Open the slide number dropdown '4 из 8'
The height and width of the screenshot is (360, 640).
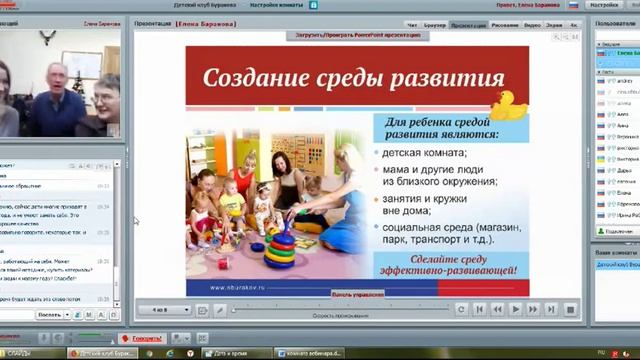click(x=165, y=310)
